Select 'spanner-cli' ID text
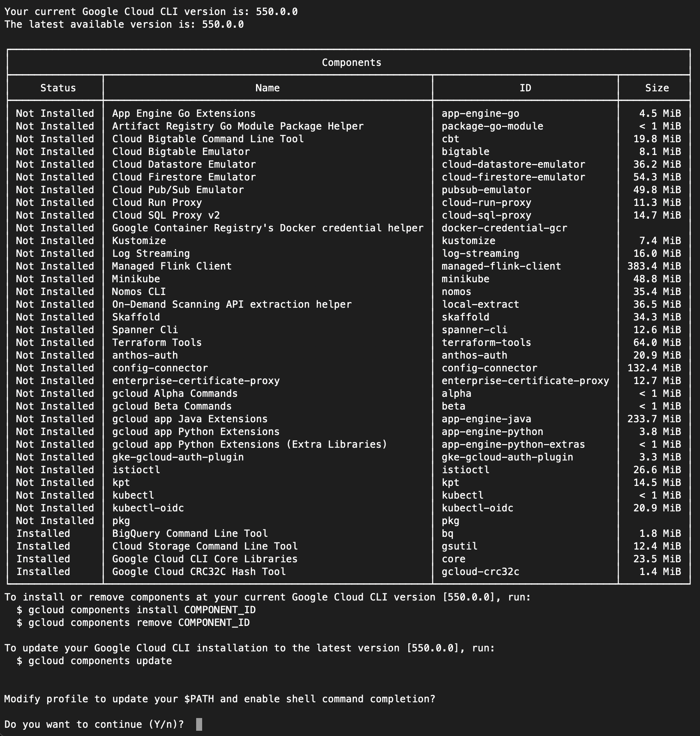This screenshot has height=736, width=700. [x=474, y=330]
